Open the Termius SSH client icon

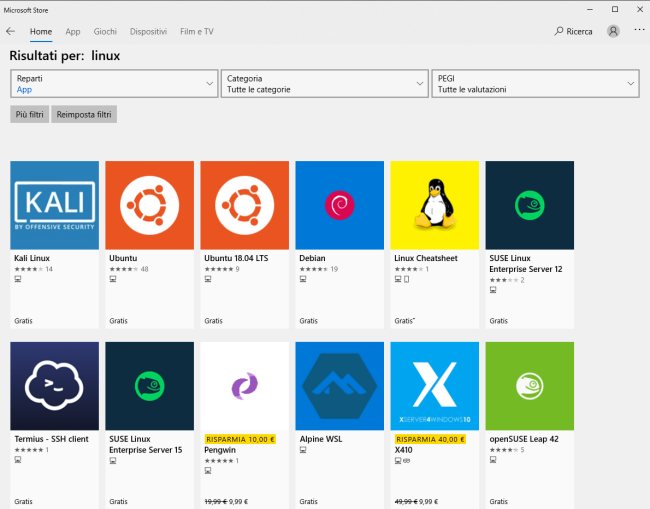(x=54, y=386)
